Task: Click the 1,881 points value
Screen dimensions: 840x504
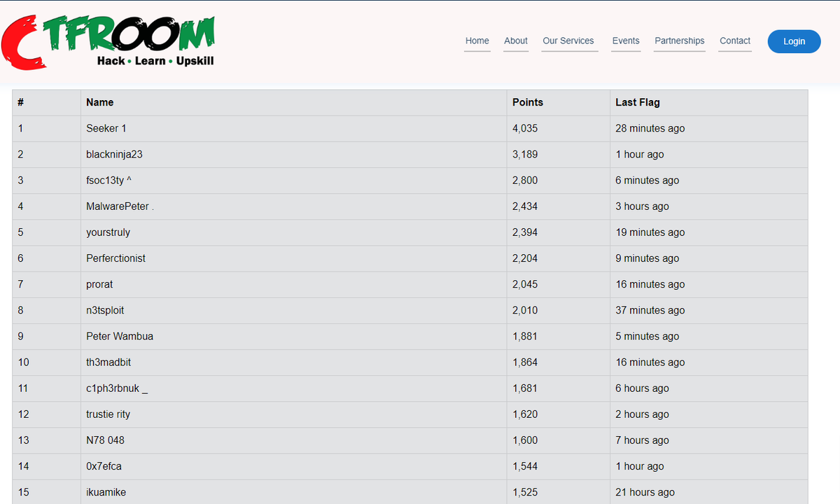Action: [x=525, y=336]
